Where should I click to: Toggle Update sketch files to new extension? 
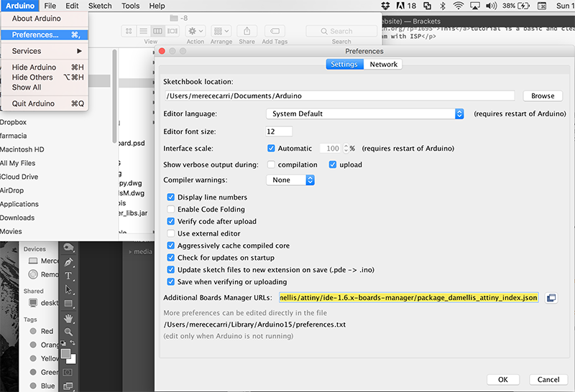(170, 270)
